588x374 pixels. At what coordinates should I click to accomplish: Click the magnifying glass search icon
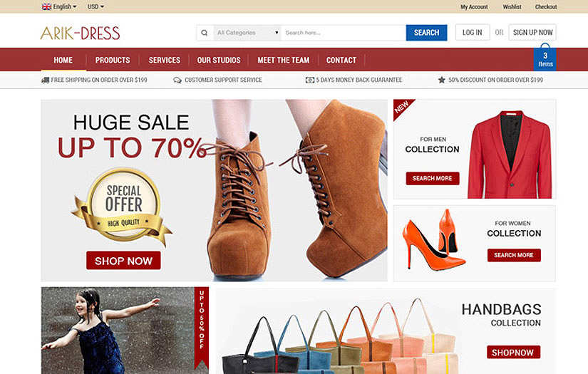(x=205, y=33)
